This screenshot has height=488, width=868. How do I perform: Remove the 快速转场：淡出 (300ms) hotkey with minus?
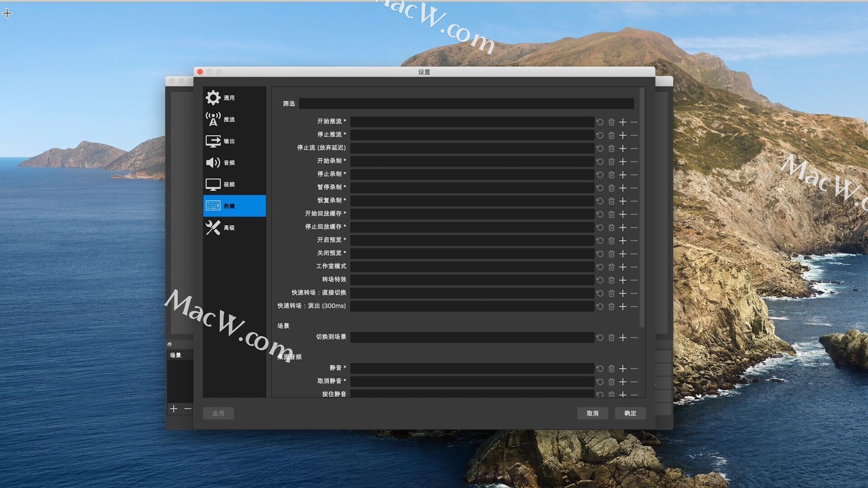634,306
